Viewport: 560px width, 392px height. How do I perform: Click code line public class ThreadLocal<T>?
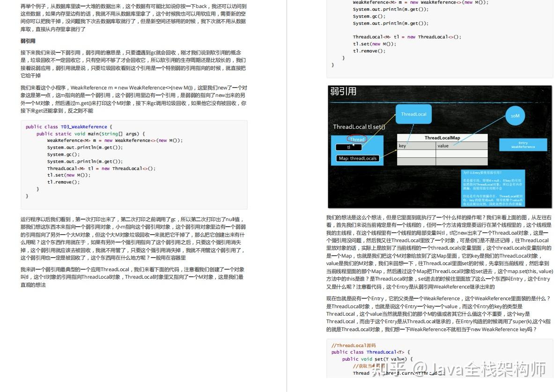pyautogui.click(x=371, y=352)
